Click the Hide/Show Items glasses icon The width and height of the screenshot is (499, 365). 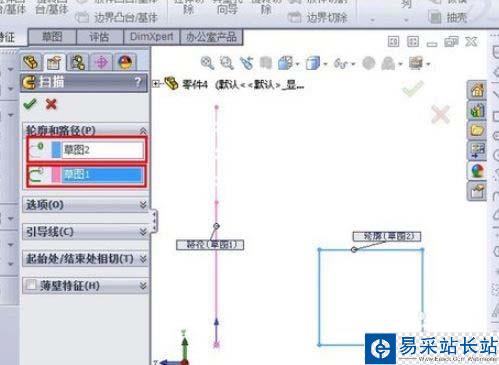[x=341, y=63]
